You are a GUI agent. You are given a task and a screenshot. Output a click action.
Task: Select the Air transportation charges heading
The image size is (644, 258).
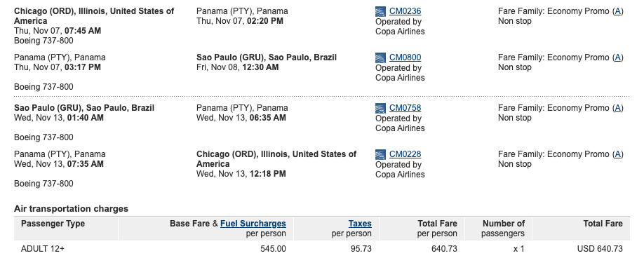tap(71, 209)
